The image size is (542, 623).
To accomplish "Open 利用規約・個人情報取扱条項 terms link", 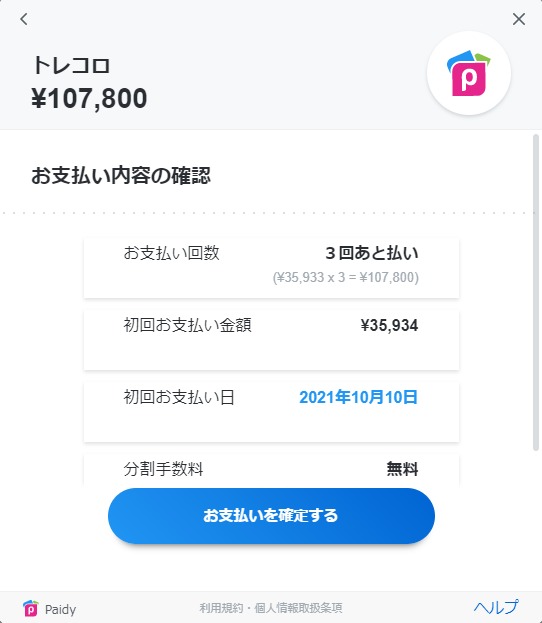I will [271, 608].
